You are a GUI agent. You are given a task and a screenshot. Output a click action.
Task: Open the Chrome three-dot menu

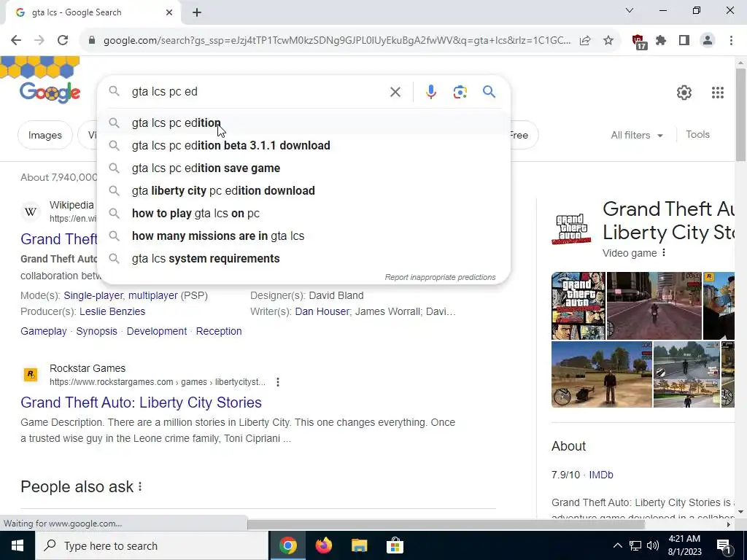pos(731,41)
